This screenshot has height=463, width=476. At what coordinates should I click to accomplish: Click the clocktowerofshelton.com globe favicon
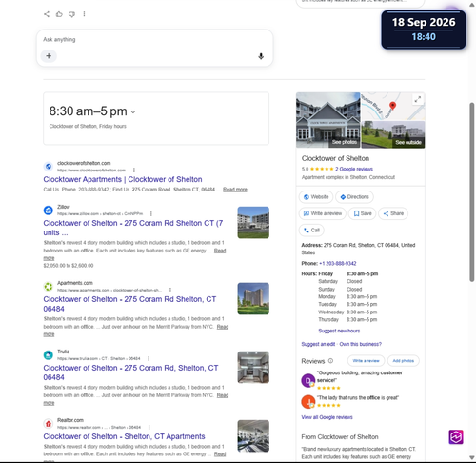click(49, 166)
